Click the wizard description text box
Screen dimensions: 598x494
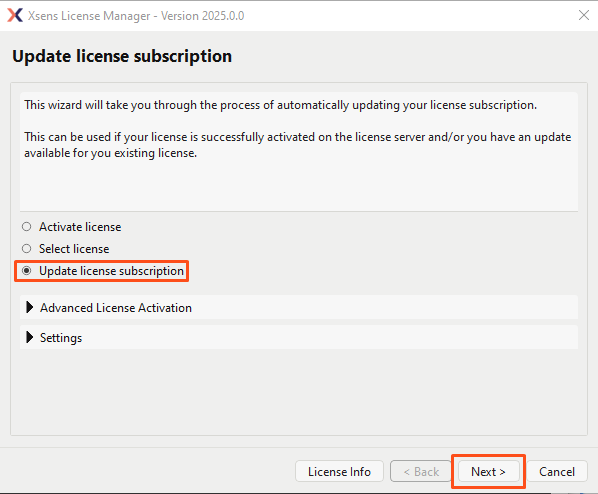click(x=299, y=151)
